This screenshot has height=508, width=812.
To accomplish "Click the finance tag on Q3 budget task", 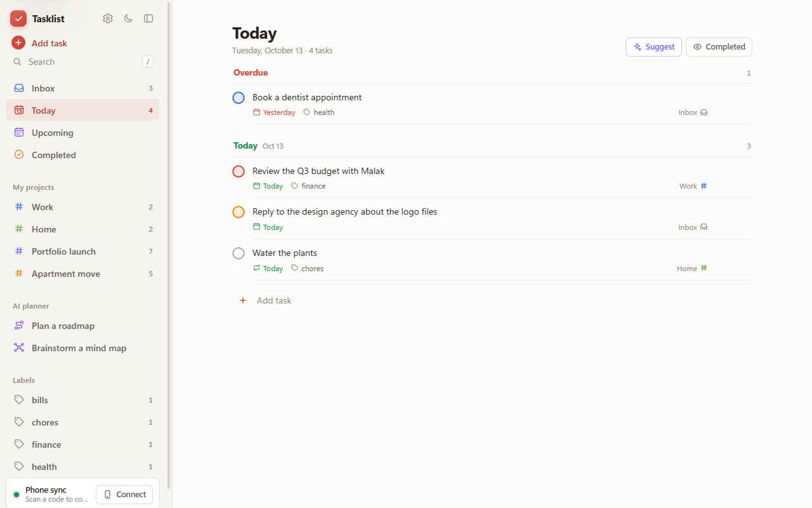I will pyautogui.click(x=308, y=186).
